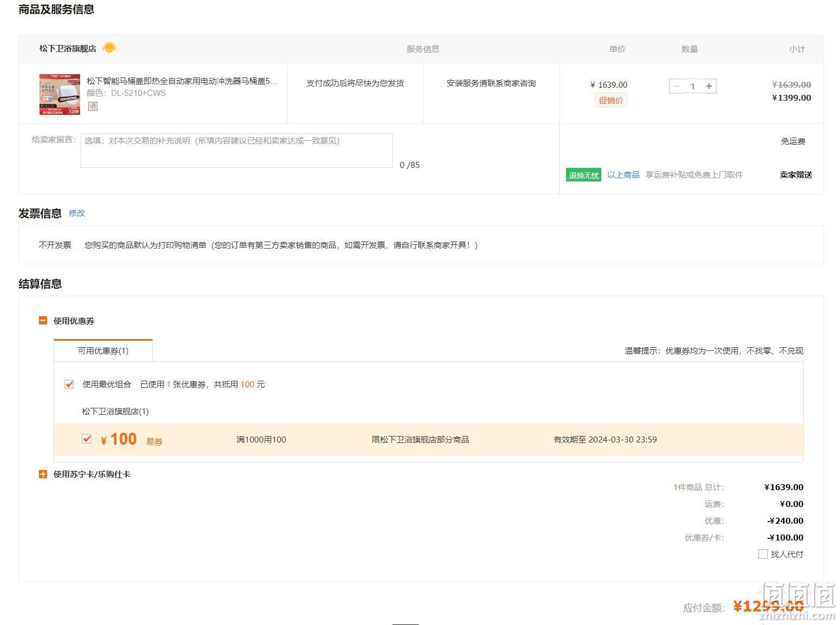
Task: Collapse the 使用优惠券 section
Action: pos(43,321)
